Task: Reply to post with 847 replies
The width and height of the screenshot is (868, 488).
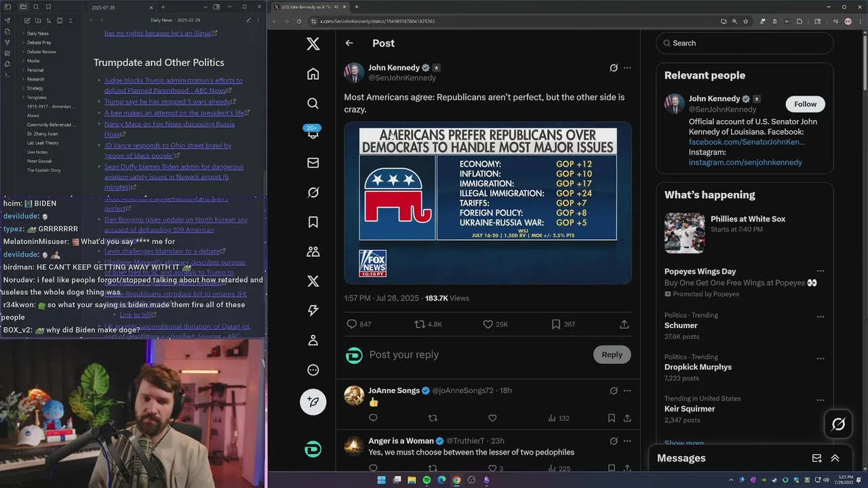Action: (359, 325)
